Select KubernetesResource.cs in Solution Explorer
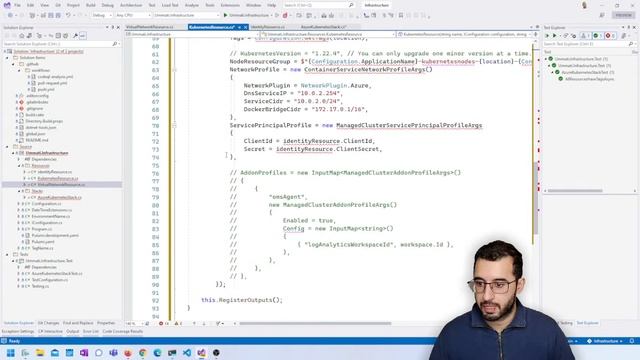This screenshot has width=640, height=360. click(58, 178)
